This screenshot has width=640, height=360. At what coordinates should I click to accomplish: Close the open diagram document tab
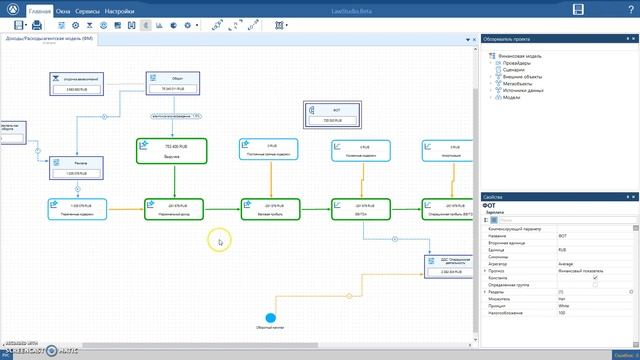[x=474, y=40]
